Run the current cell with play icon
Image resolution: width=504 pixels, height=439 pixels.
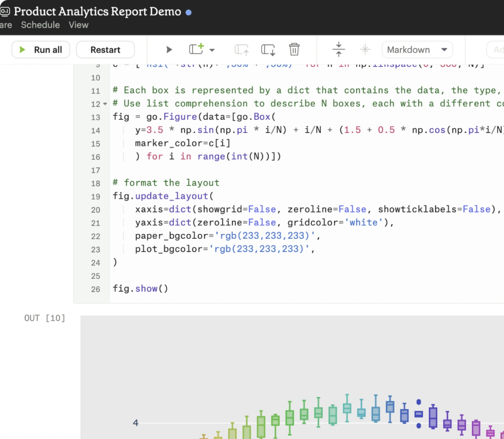click(x=169, y=50)
